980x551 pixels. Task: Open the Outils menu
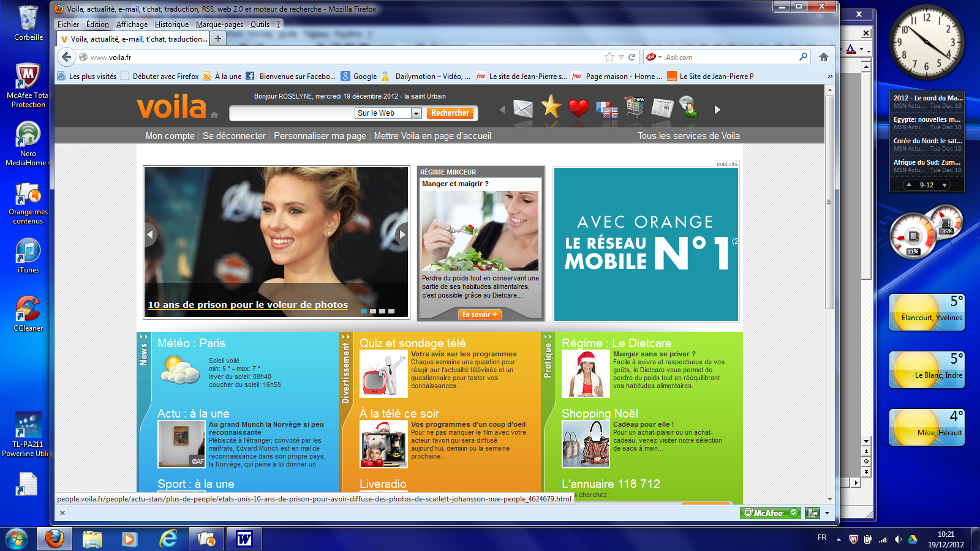(260, 24)
